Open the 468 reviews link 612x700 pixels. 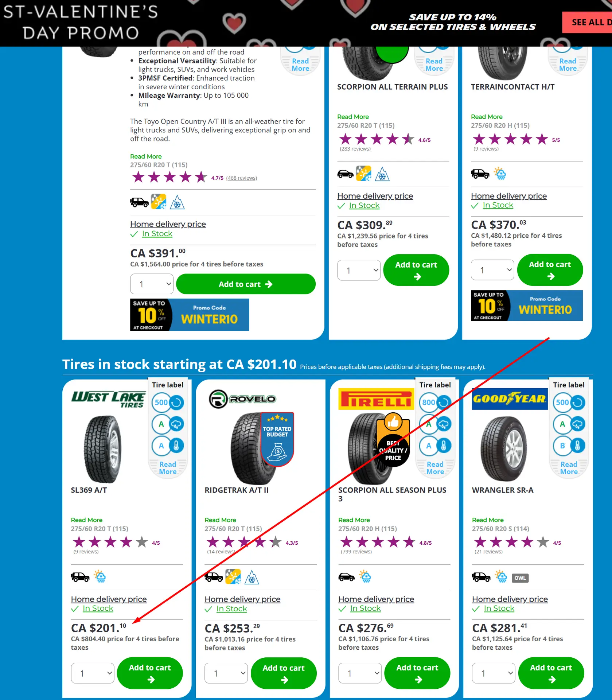pyautogui.click(x=241, y=178)
